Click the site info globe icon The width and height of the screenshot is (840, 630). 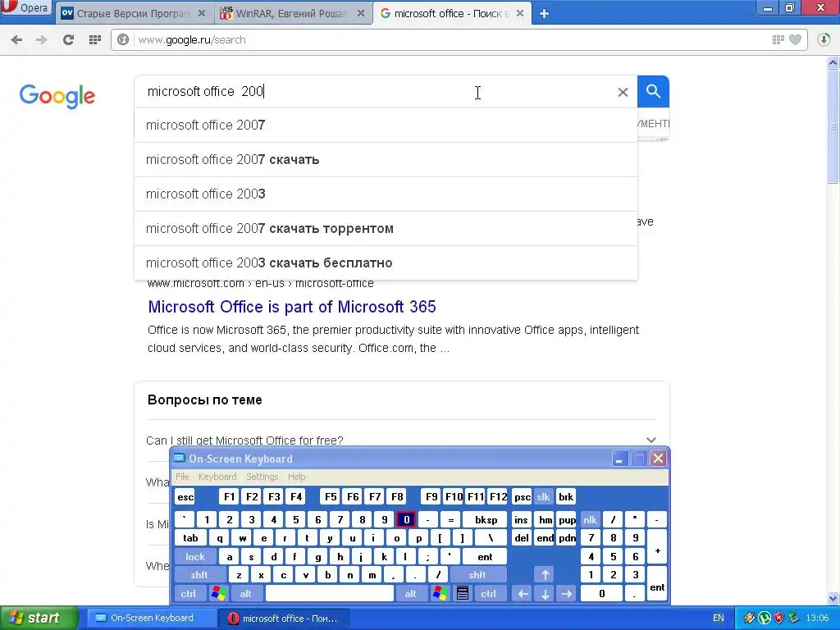(123, 39)
